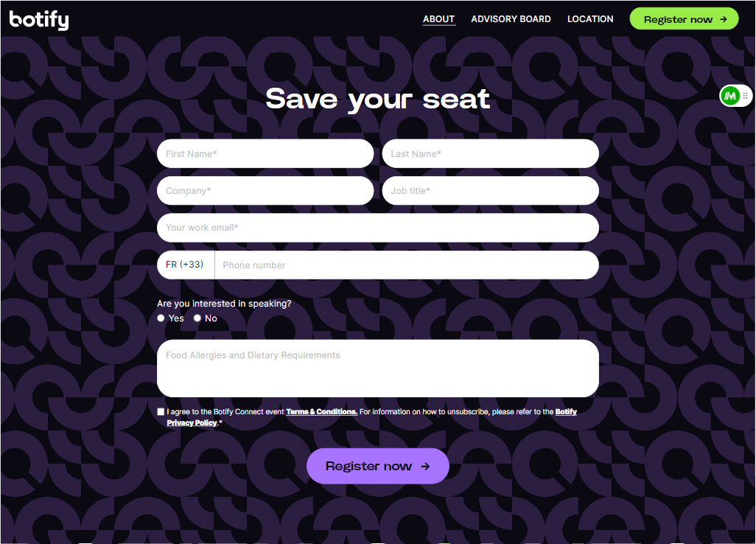Click arrow icon in purple Register now button

pos(424,467)
